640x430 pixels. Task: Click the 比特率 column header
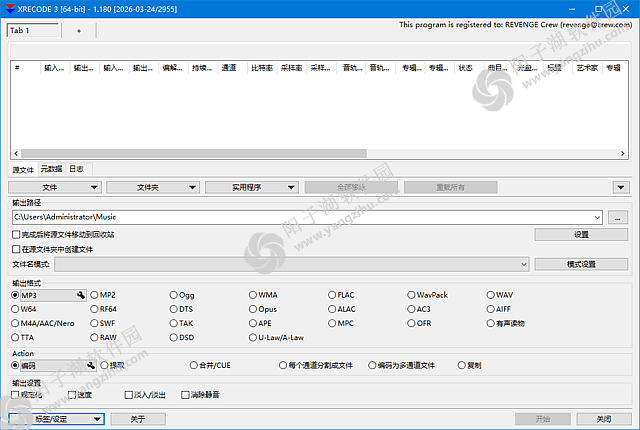[x=262, y=68]
